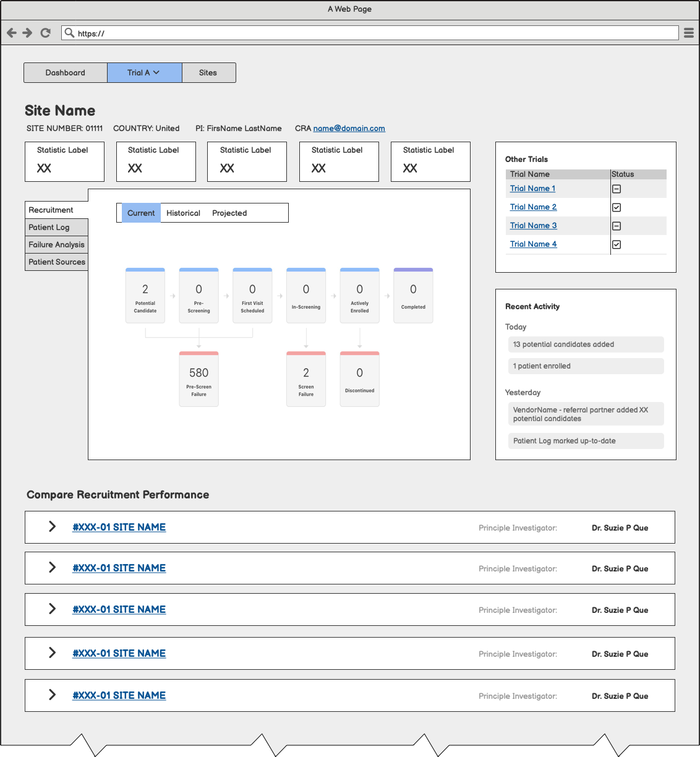
Task: Click the browser forward arrow
Action: coord(27,33)
